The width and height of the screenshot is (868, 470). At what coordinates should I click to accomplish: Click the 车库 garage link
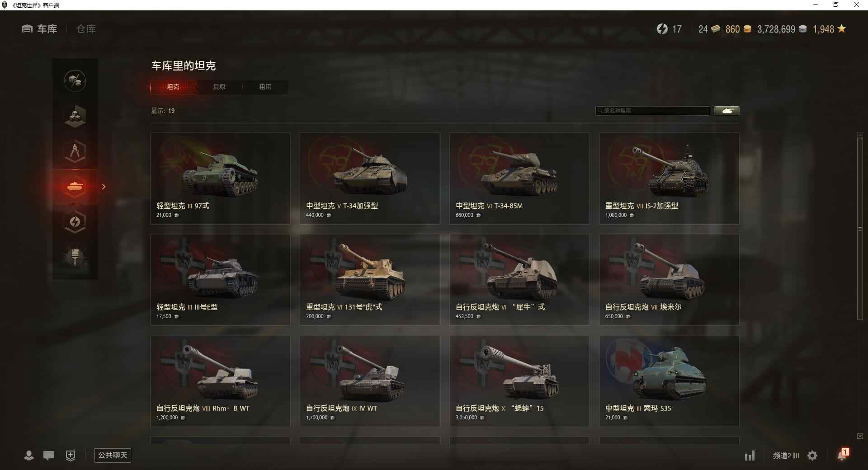pos(39,29)
